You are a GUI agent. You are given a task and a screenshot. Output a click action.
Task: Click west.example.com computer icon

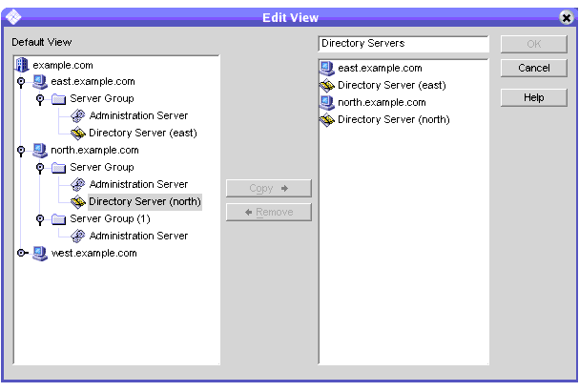pos(39,253)
